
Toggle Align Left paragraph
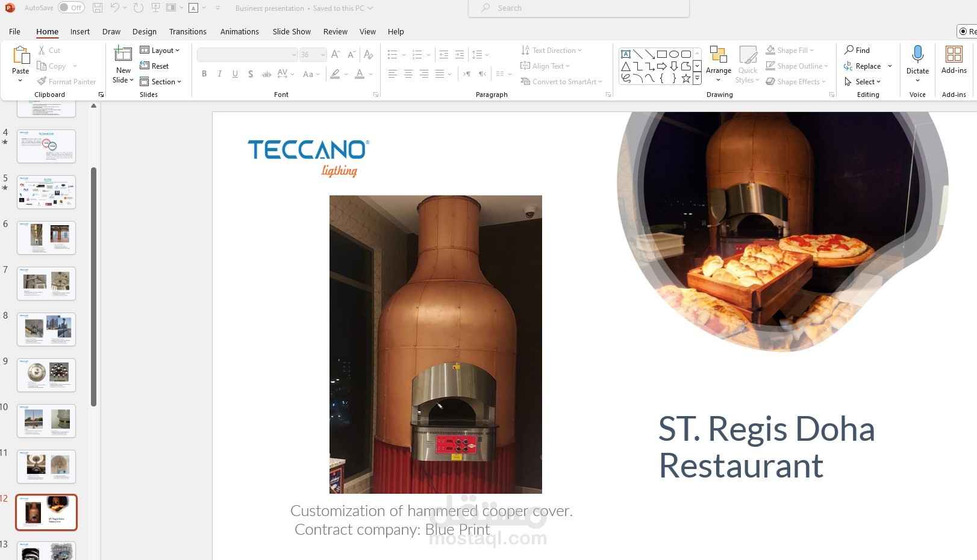coord(392,74)
